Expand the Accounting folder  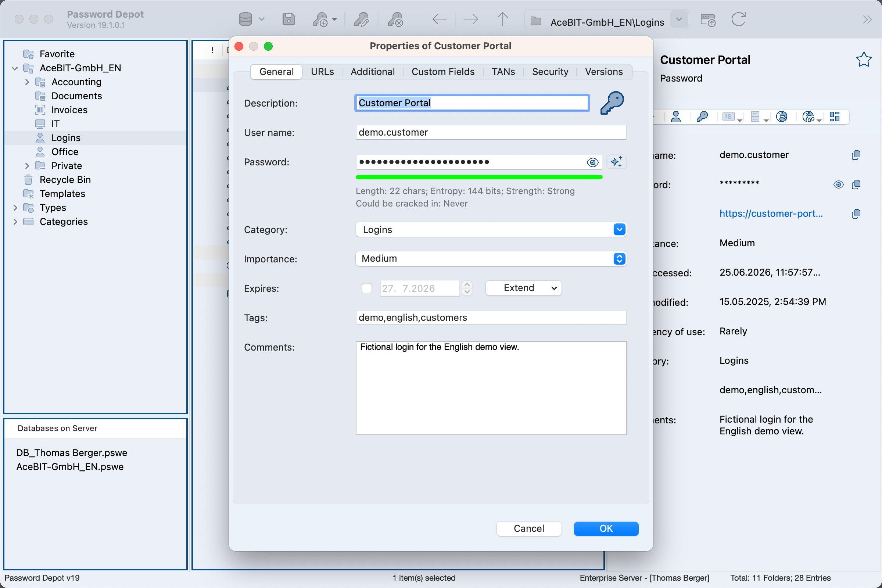27,82
